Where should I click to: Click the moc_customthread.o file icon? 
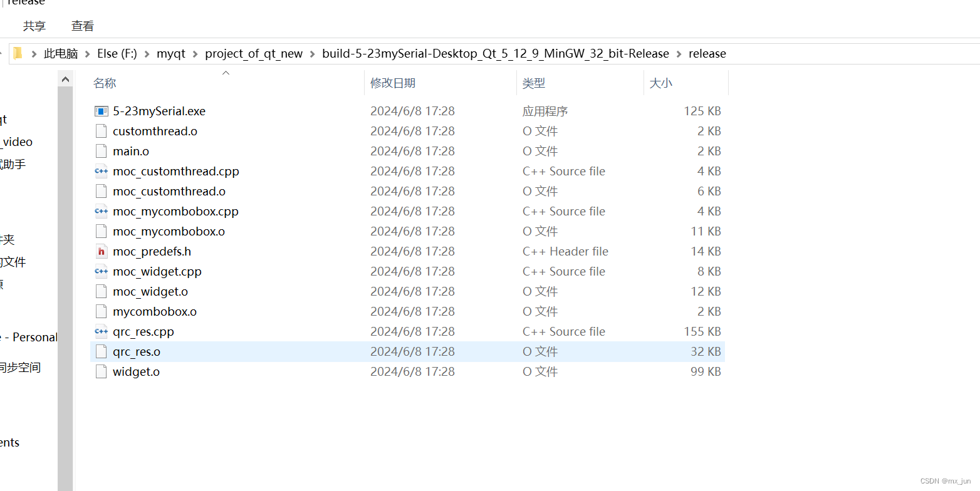pyautogui.click(x=101, y=191)
